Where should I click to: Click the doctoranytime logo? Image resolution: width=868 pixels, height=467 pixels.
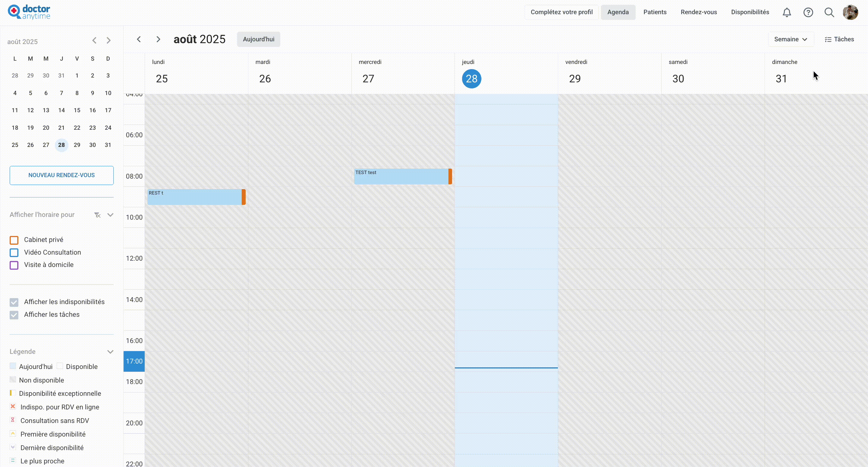coord(29,12)
